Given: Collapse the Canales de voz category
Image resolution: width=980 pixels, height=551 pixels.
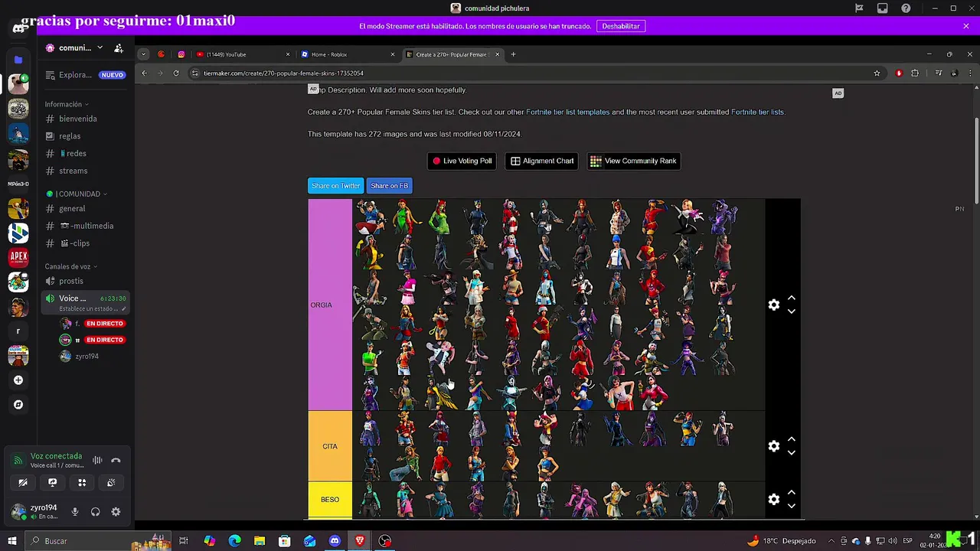Looking at the screenshot, I should 71,266.
